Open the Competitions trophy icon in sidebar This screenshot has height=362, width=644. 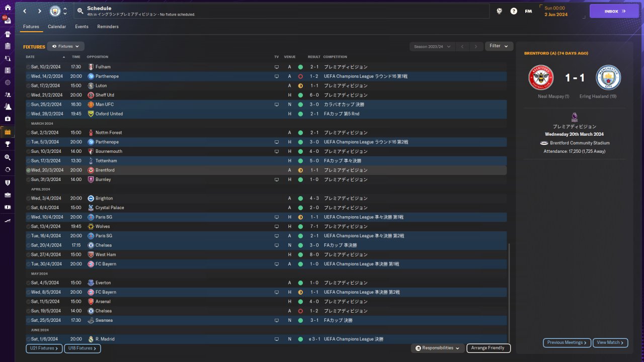[8, 144]
